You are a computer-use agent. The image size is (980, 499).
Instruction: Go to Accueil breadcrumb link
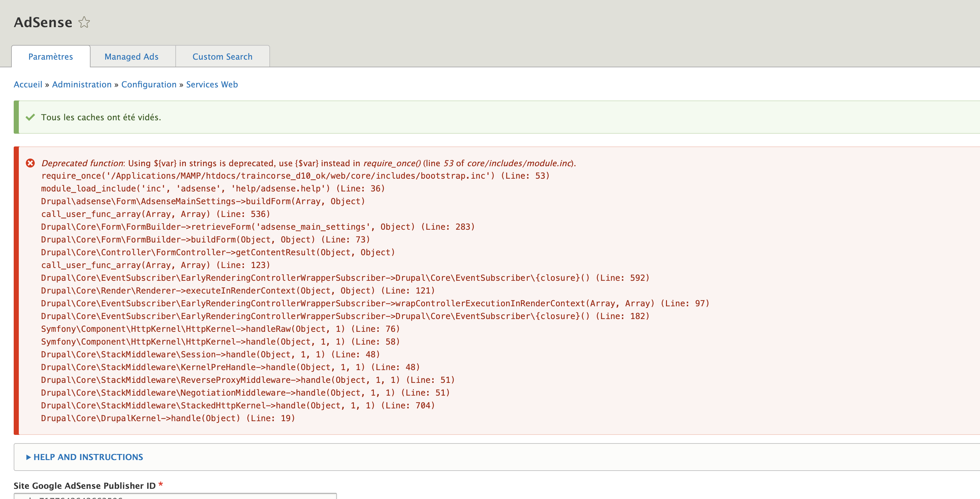28,85
